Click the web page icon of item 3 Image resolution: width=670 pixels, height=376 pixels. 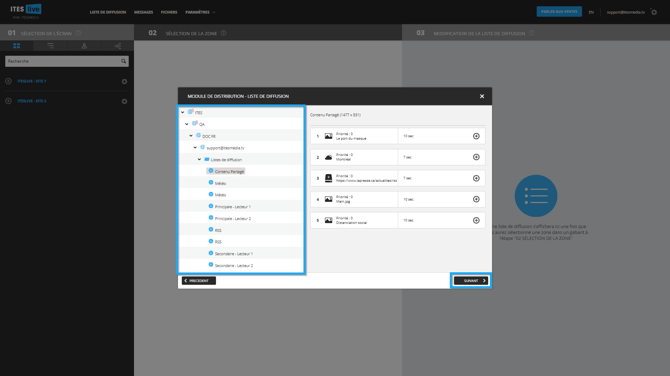pos(328,178)
